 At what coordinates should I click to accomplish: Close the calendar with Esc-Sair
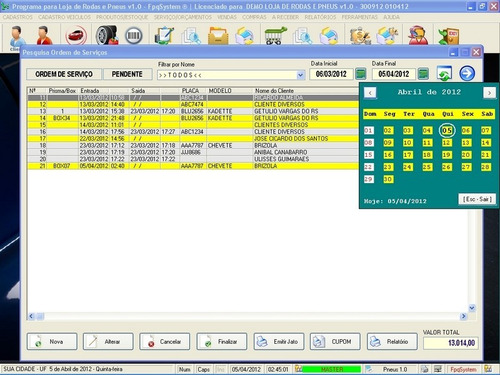pos(477,199)
